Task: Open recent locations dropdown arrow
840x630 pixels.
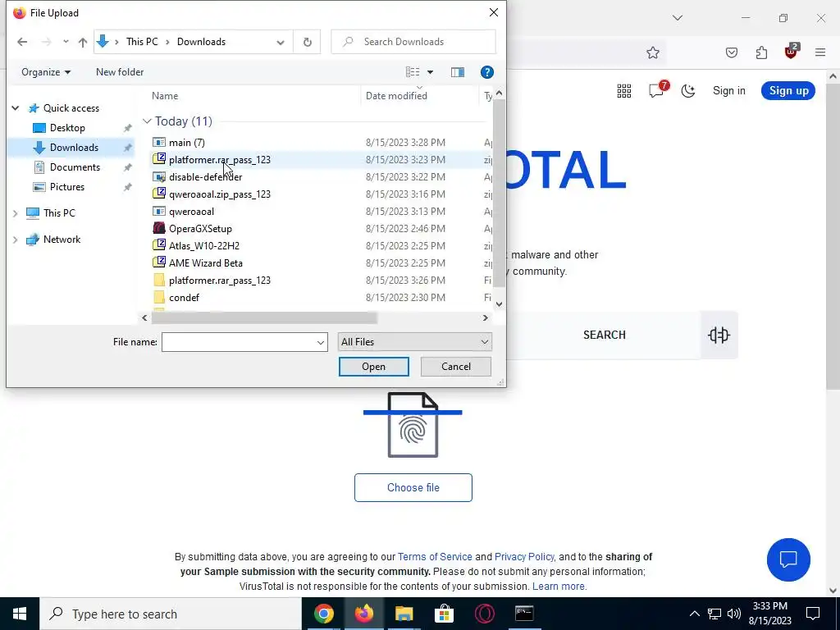Action: coord(66,42)
